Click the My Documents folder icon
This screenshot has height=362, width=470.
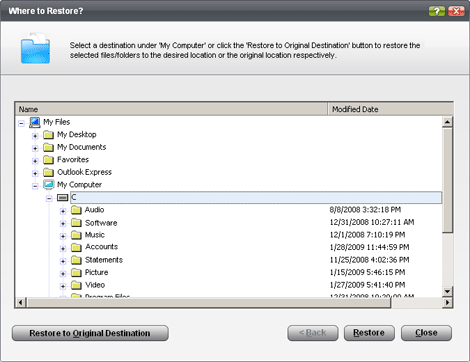coord(49,147)
